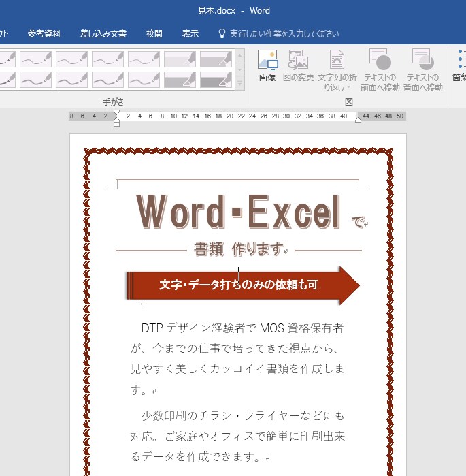Insert a picture with the 画像 button
This screenshot has width=466, height=476.
coord(267,65)
